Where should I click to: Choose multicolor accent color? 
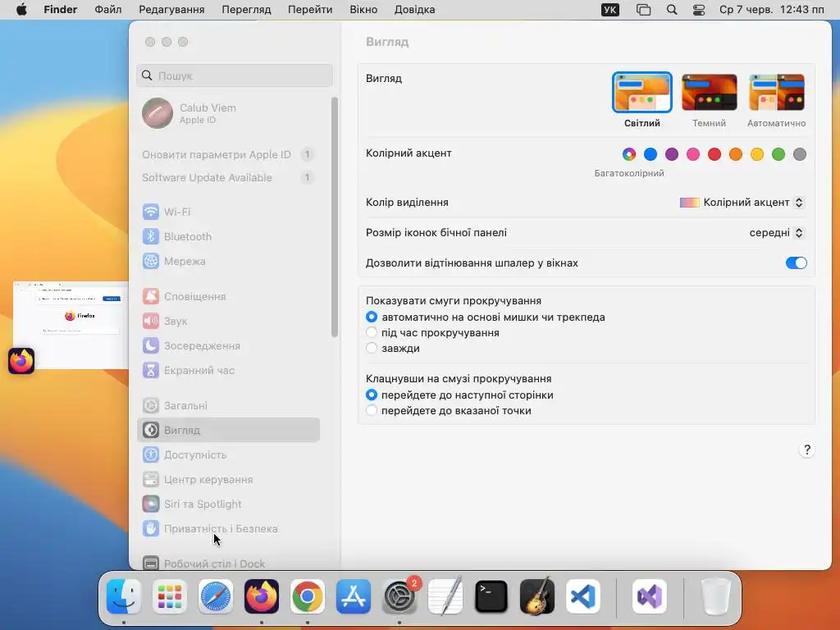click(629, 154)
